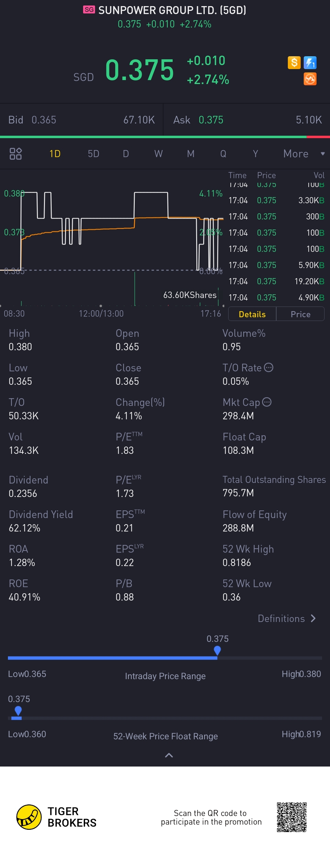The width and height of the screenshot is (330, 868).
Task: Select the W weekly chart tab
Action: coord(158,154)
